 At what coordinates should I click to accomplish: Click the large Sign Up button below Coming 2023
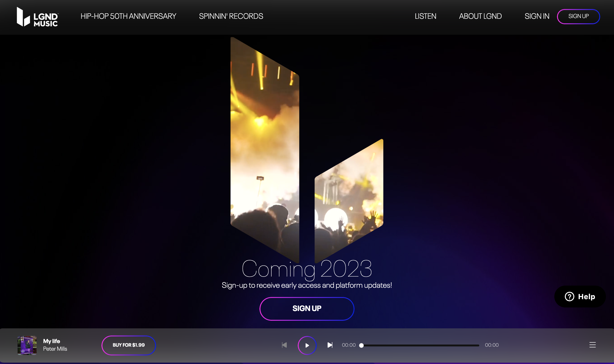click(307, 309)
